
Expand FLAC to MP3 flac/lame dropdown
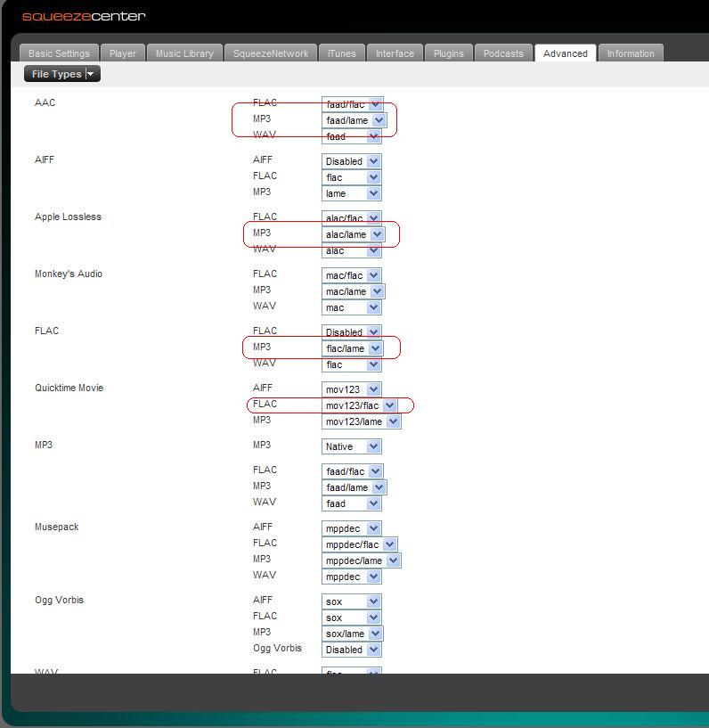pos(352,348)
